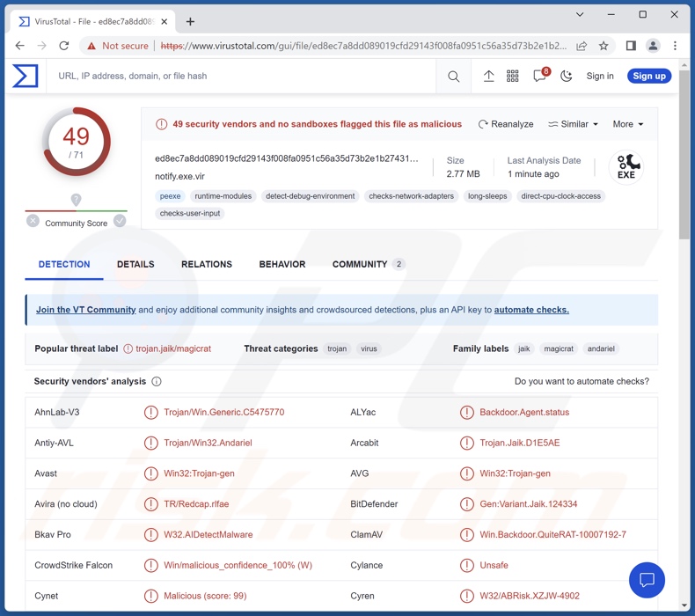The height and width of the screenshot is (616, 695).
Task: Switch to the DETAILS tab
Action: [x=135, y=264]
